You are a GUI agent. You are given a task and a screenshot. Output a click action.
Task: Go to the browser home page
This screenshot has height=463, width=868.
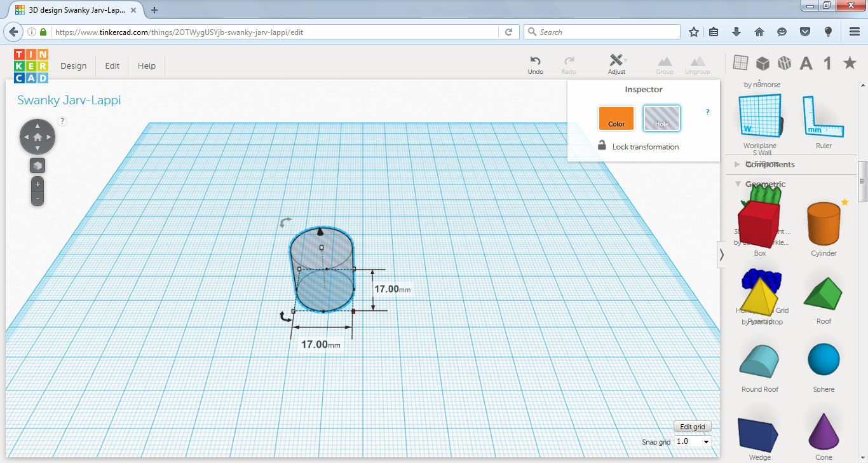(x=759, y=32)
